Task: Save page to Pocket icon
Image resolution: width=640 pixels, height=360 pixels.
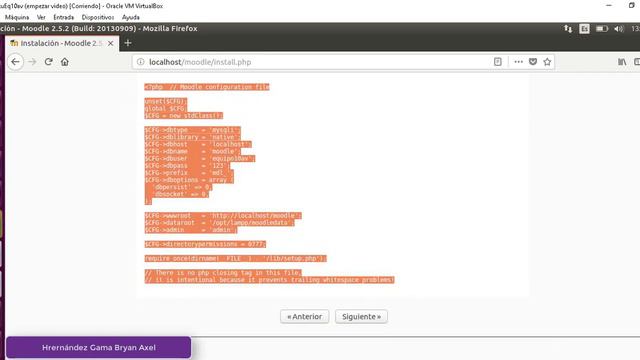Action: click(x=533, y=62)
